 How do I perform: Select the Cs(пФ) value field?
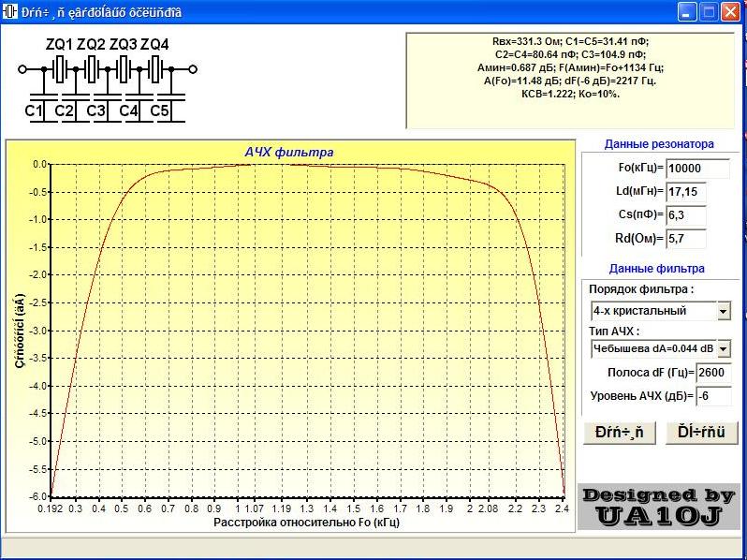(685, 215)
